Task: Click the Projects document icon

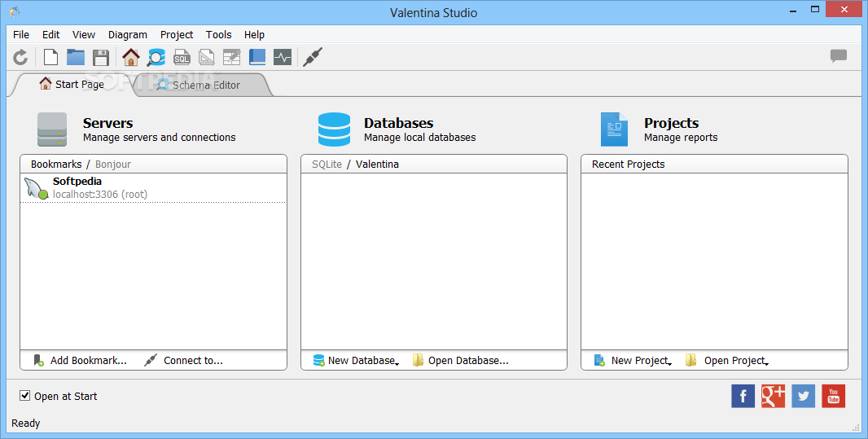Action: coord(615,130)
